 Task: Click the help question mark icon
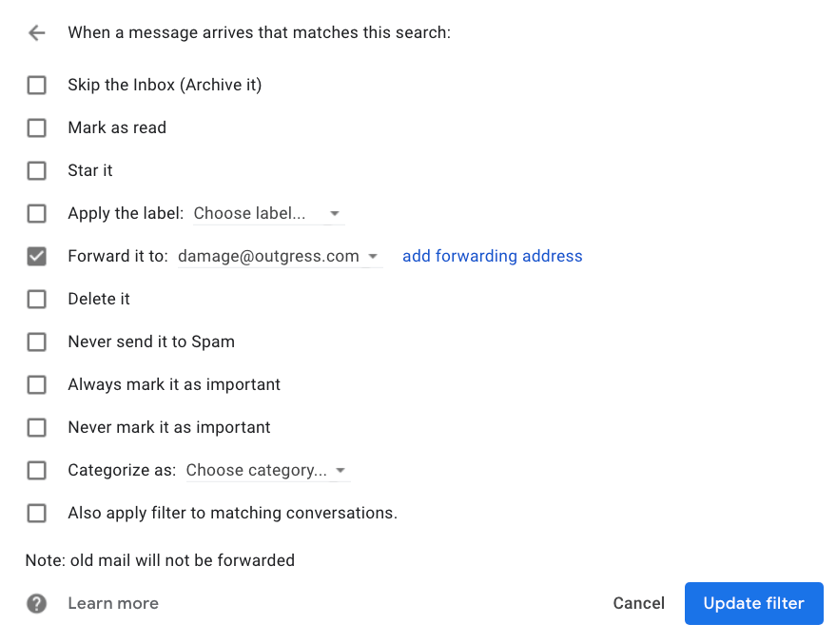(x=37, y=603)
